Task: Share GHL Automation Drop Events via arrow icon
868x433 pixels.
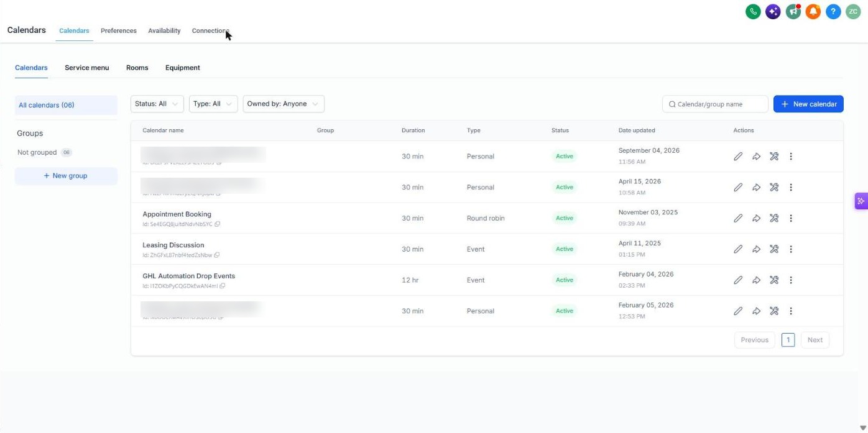Action: 756,280
